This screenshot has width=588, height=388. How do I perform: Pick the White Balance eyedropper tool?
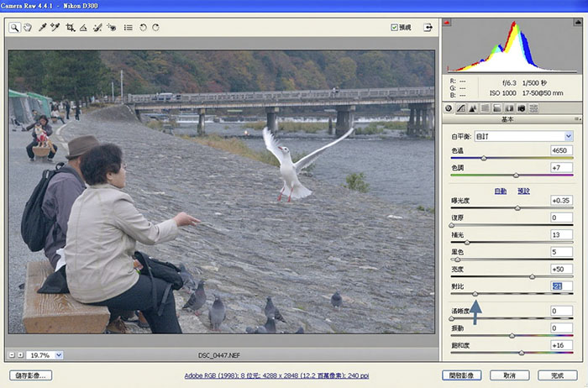tap(42, 28)
